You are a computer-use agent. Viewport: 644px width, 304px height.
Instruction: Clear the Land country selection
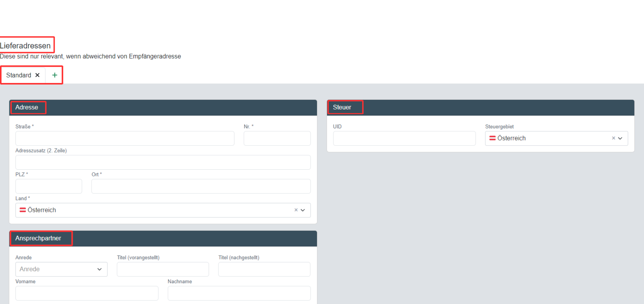coord(296,210)
